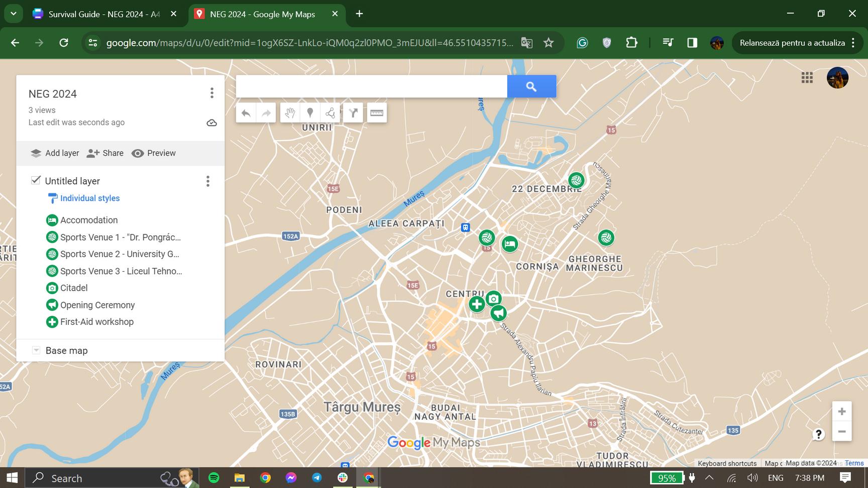Open Telegram from the taskbar
The height and width of the screenshot is (488, 868).
tap(316, 477)
